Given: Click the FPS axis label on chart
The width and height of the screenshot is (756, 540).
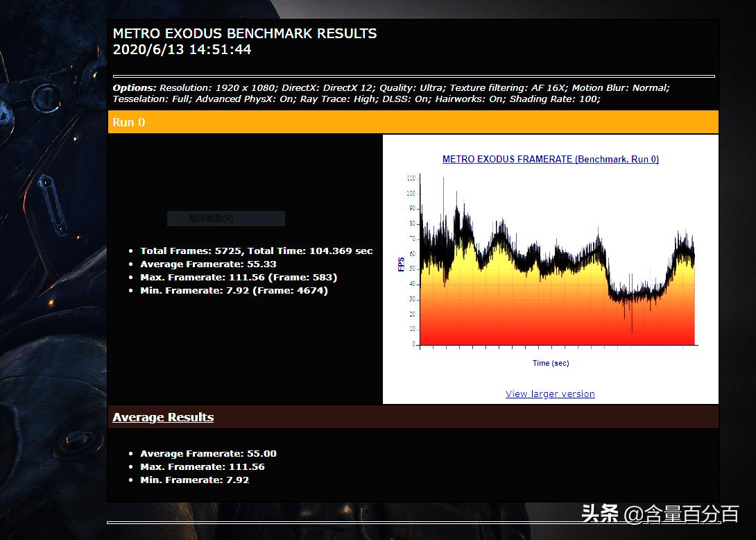Looking at the screenshot, I should pos(401,264).
